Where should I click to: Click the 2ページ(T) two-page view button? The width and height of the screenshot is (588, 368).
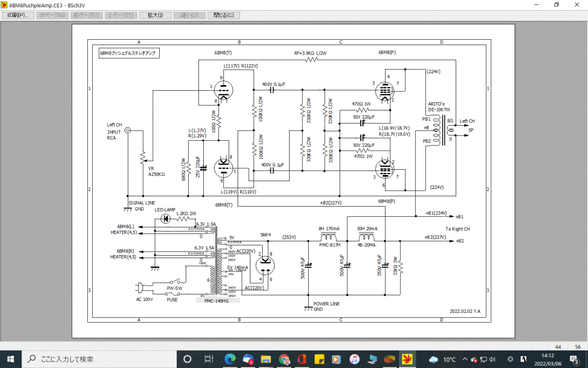tap(121, 15)
